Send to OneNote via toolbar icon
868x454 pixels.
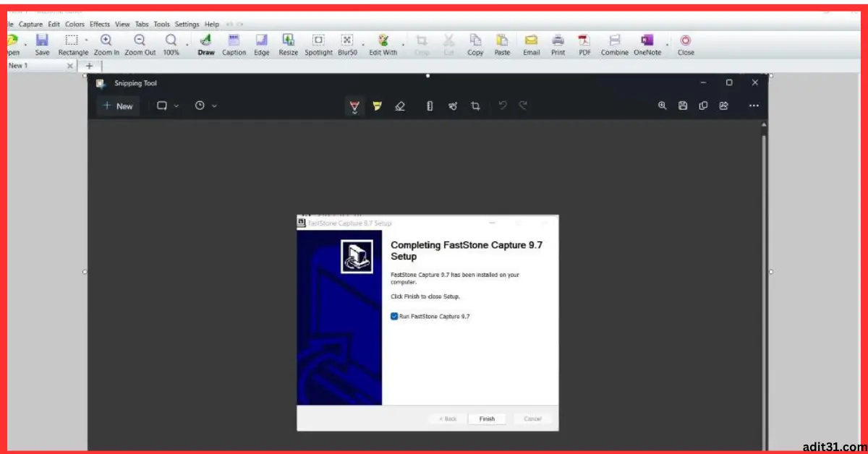pos(647,40)
